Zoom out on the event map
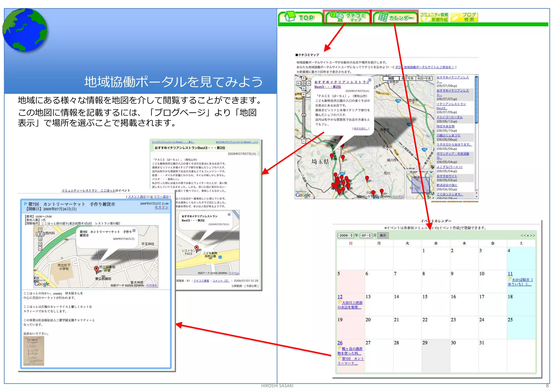This screenshot has height=392, width=554. (40, 248)
